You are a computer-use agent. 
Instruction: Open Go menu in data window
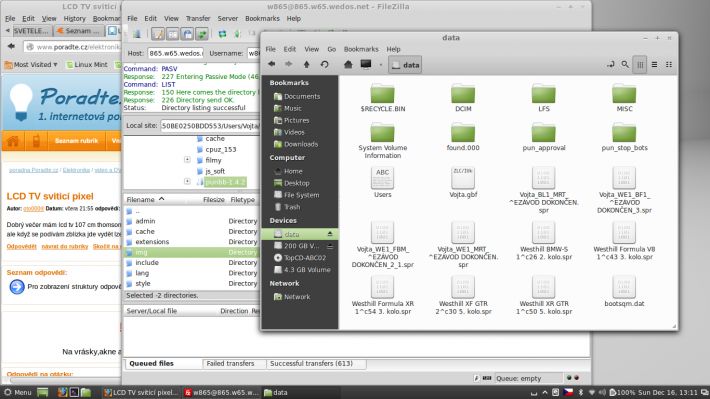tap(331, 49)
